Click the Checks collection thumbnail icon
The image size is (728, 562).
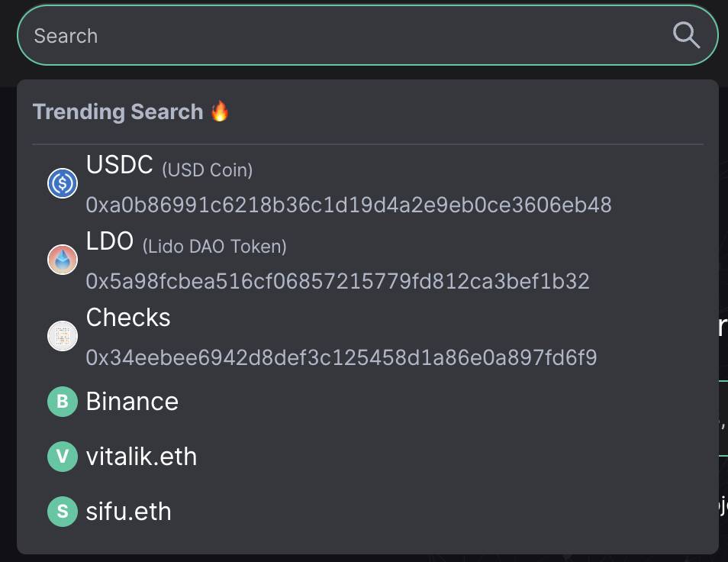pyautogui.click(x=63, y=336)
